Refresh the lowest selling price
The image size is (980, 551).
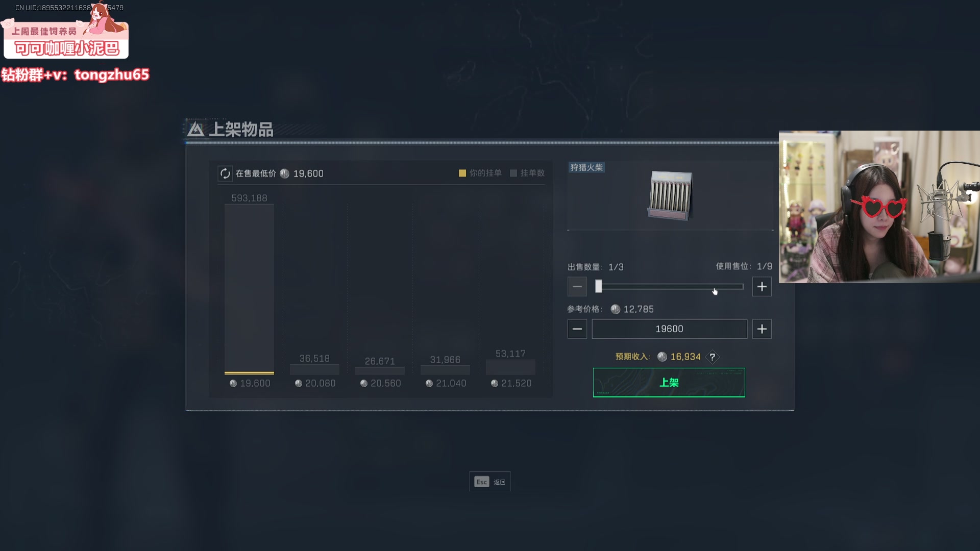(225, 173)
